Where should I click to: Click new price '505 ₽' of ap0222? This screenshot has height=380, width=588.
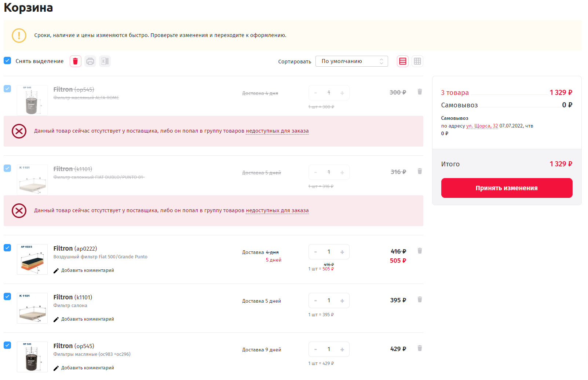(x=398, y=261)
